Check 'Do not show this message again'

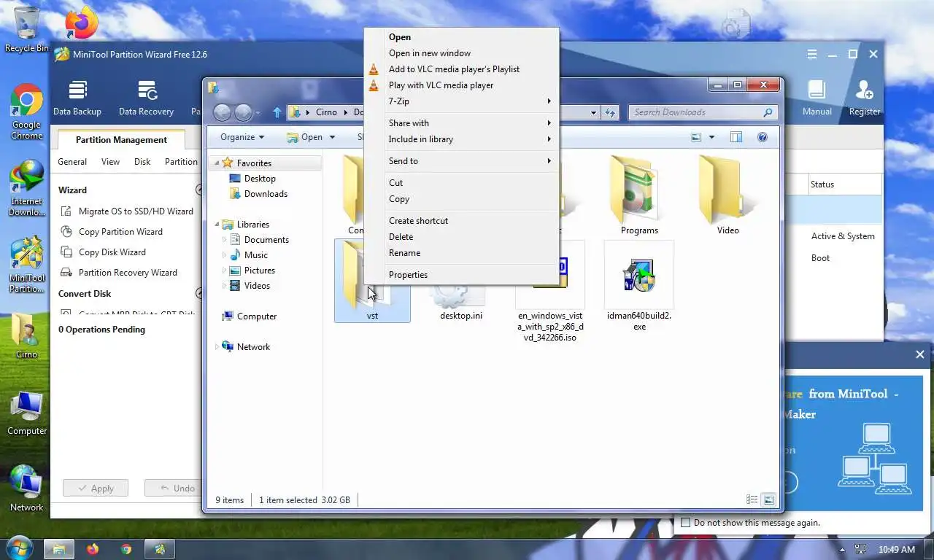[685, 522]
